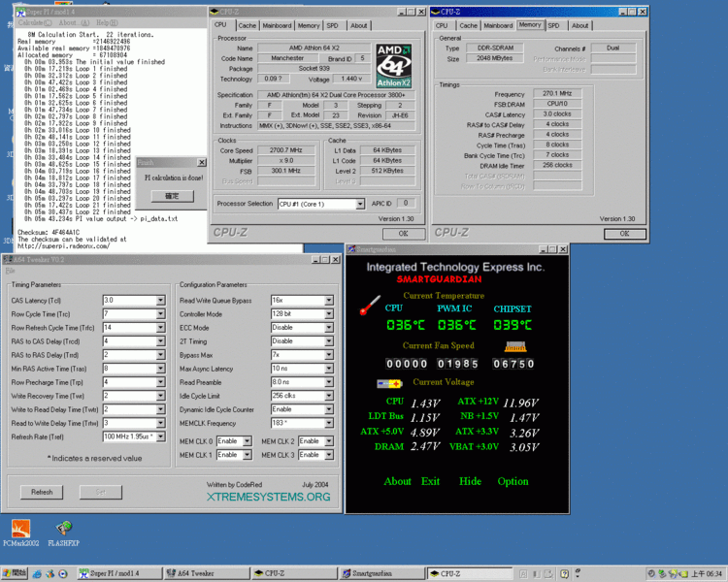Open the Help menu in Super PI
The image size is (728, 582).
107,22
